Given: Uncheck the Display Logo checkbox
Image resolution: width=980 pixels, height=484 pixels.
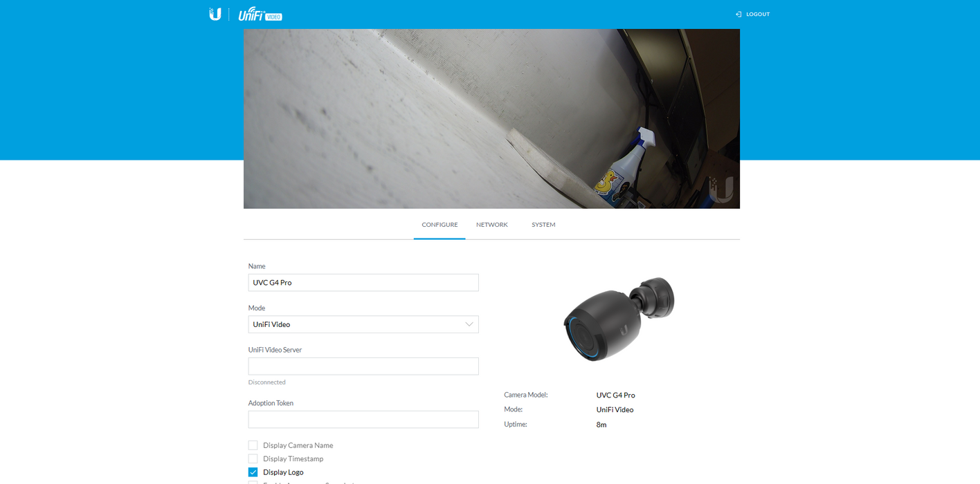Looking at the screenshot, I should click(x=253, y=472).
